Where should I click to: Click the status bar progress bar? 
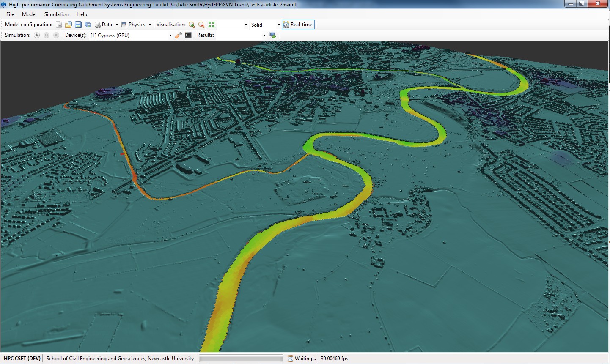[x=241, y=359]
